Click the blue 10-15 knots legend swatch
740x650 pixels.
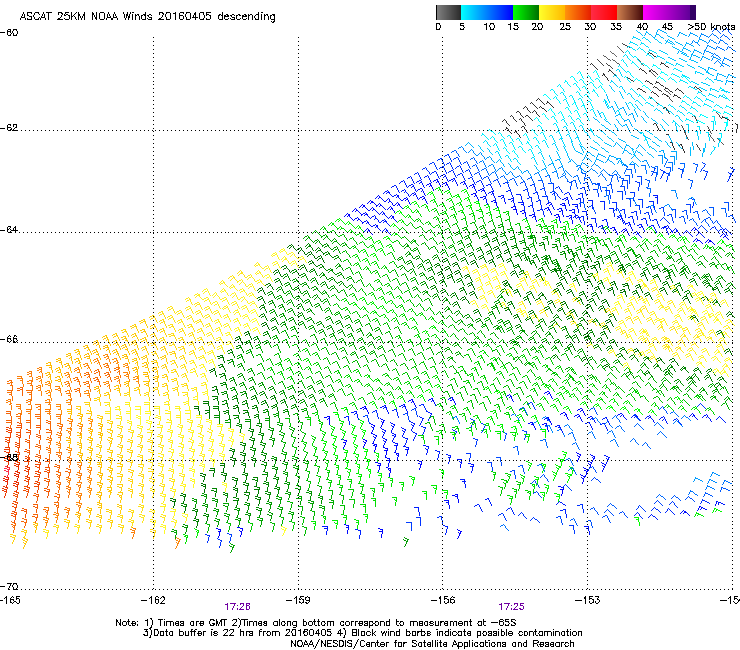click(500, 12)
